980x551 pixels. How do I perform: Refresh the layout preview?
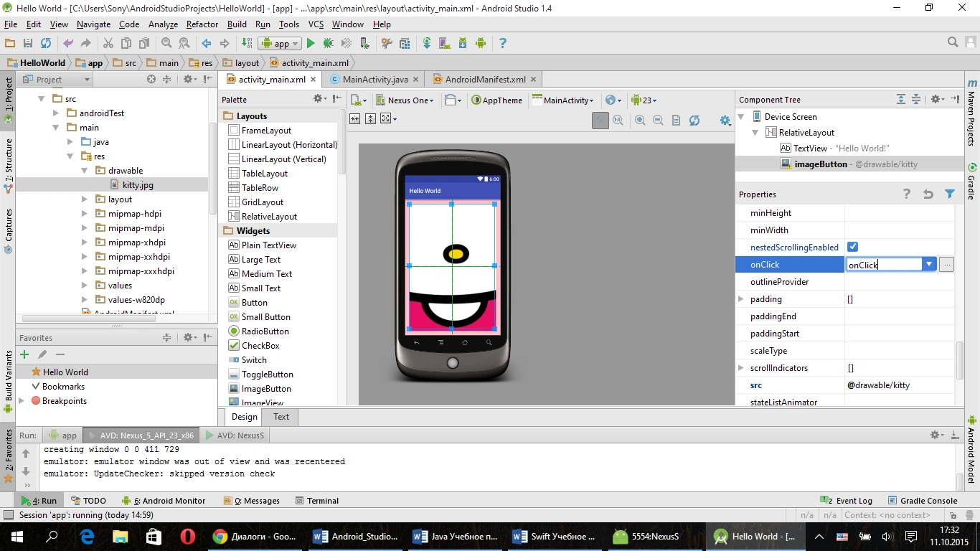694,121
